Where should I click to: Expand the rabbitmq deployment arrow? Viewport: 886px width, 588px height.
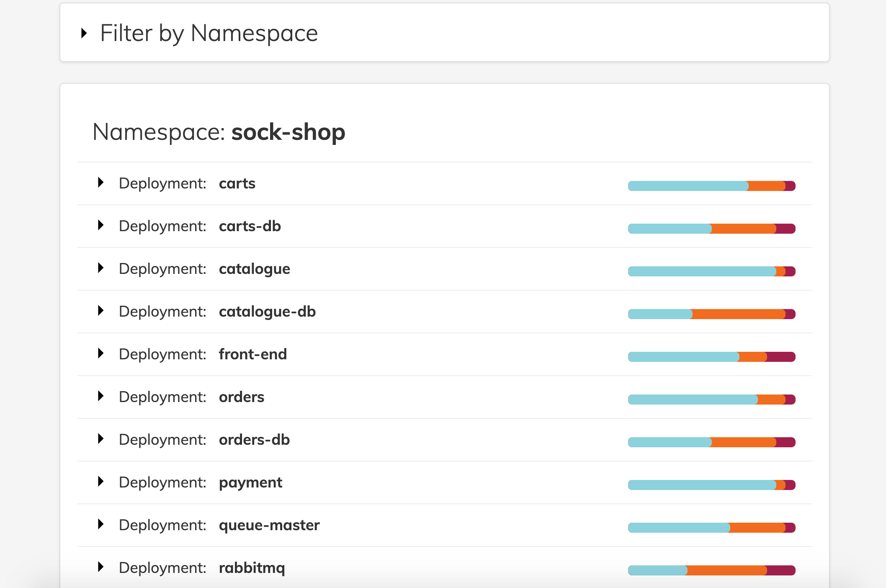100,567
